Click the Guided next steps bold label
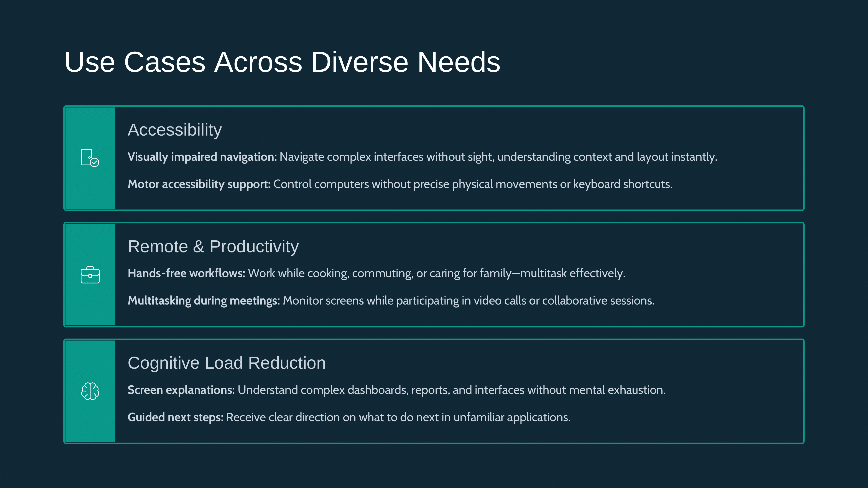Viewport: 868px width, 488px height. pos(175,417)
